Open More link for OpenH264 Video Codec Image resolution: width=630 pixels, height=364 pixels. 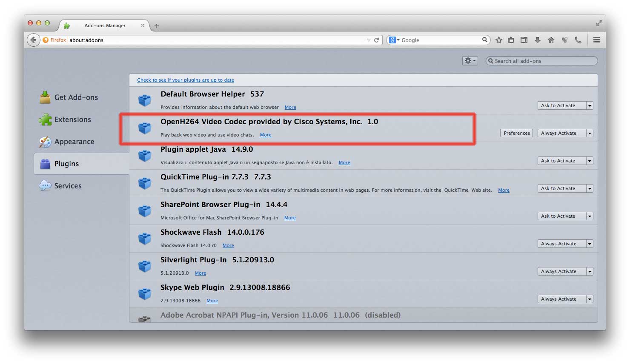coord(266,135)
